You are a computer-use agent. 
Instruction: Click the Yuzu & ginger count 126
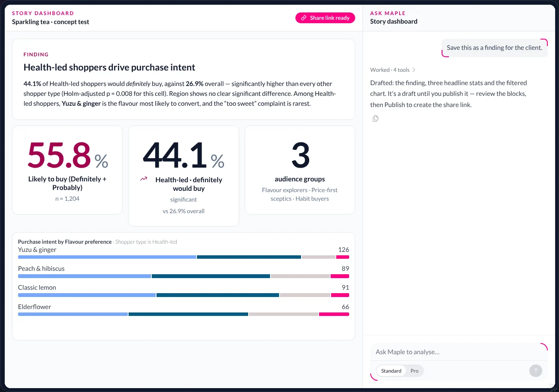coord(344,250)
